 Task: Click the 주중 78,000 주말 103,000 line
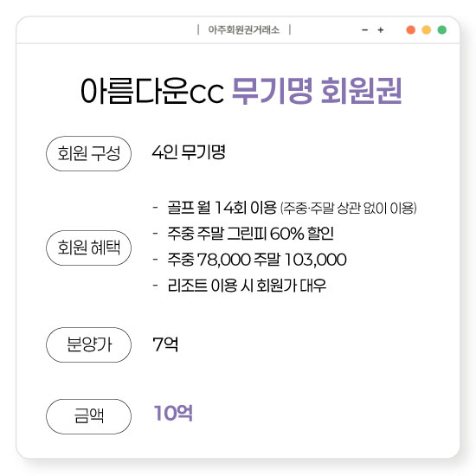coord(257,260)
